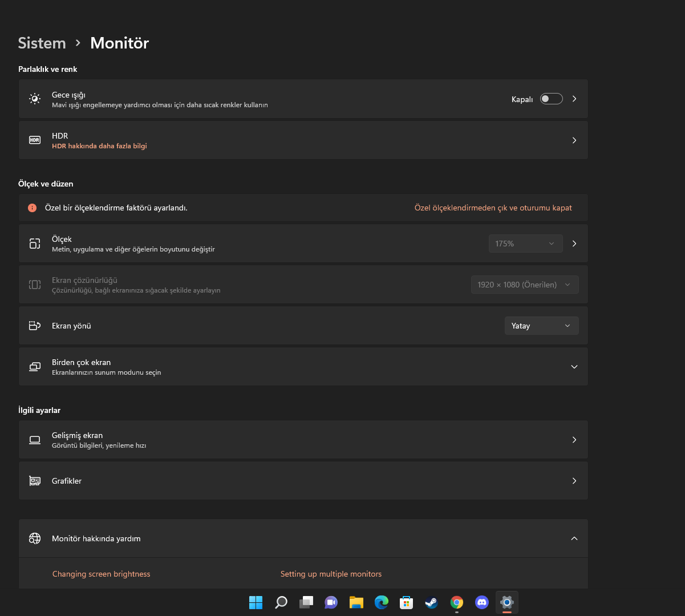Image resolution: width=685 pixels, height=616 pixels.
Task: Click the Monitör hakkında yardım globe icon
Action: [35, 538]
